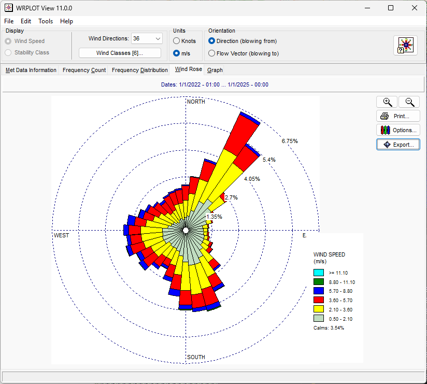The image size is (427, 384).
Task: Zoom in on the wind rose
Action: (387, 102)
